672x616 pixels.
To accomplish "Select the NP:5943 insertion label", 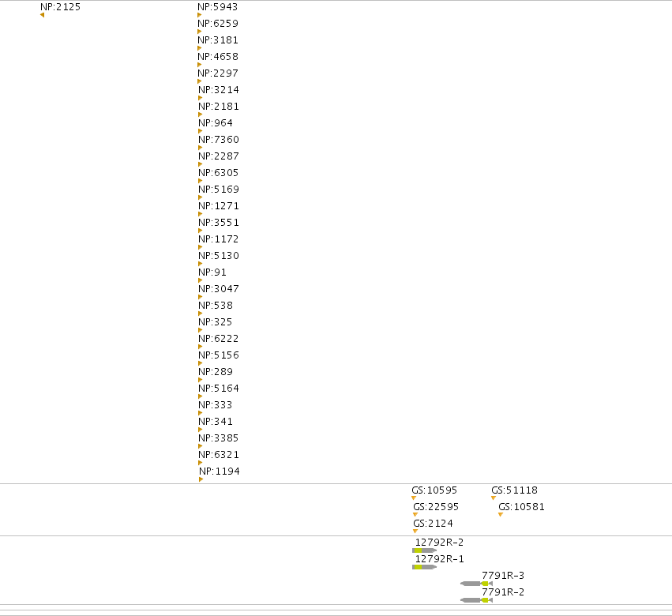I will click(x=217, y=7).
